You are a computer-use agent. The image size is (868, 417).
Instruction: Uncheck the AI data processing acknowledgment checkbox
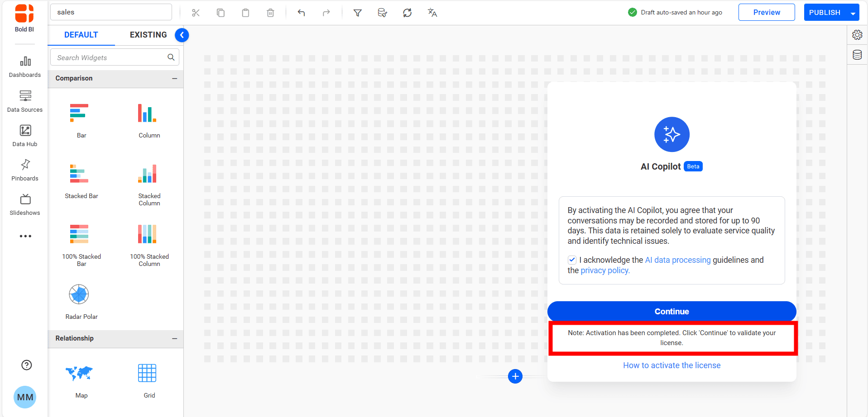pyautogui.click(x=572, y=260)
